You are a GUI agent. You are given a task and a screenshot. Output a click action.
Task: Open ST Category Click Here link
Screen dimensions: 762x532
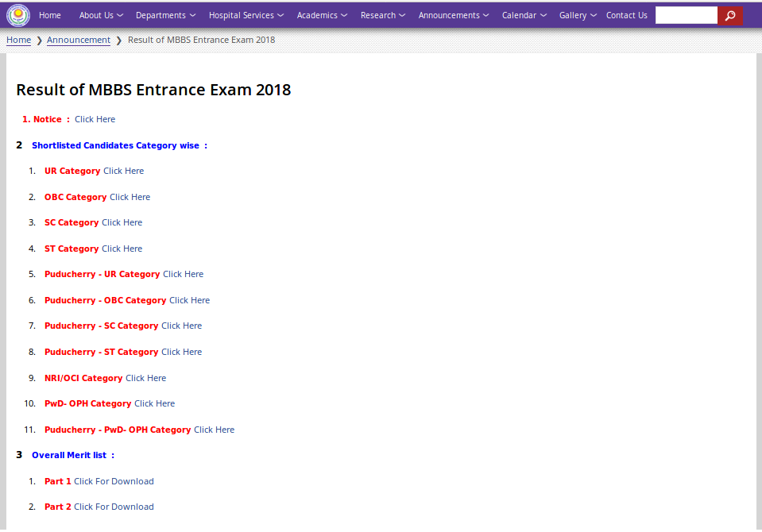click(x=122, y=249)
